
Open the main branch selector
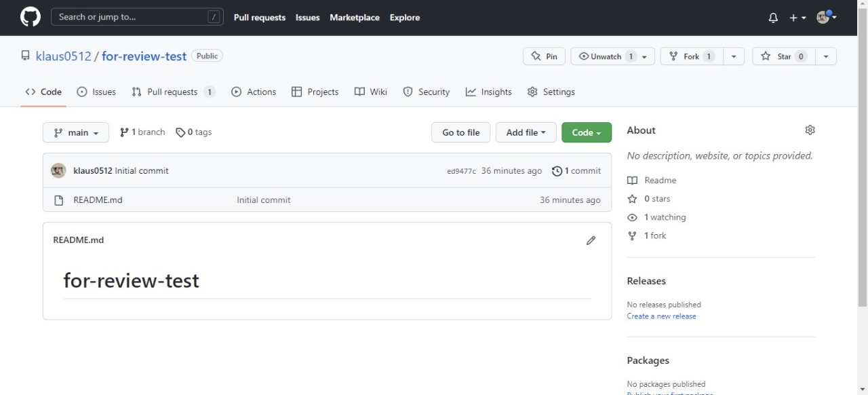[x=76, y=132]
